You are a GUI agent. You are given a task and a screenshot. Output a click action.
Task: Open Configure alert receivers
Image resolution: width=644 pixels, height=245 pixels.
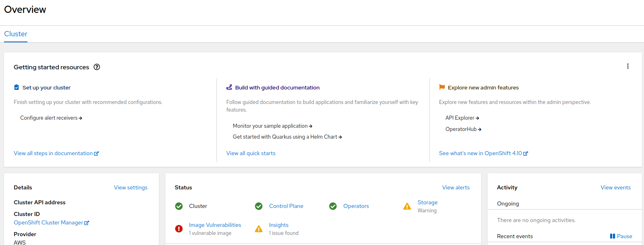[51, 118]
